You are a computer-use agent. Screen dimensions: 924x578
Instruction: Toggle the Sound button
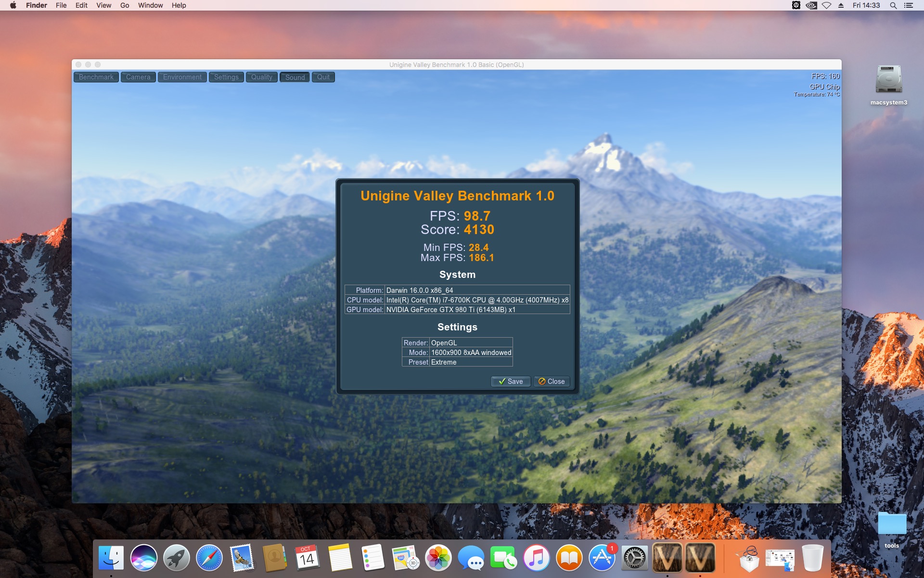coord(295,77)
